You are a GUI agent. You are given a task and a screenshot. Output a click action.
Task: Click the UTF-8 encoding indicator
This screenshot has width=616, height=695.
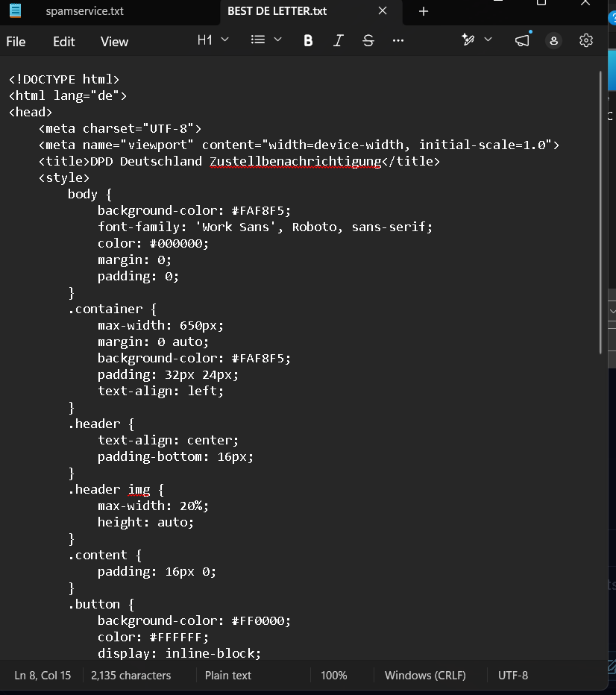pos(513,676)
